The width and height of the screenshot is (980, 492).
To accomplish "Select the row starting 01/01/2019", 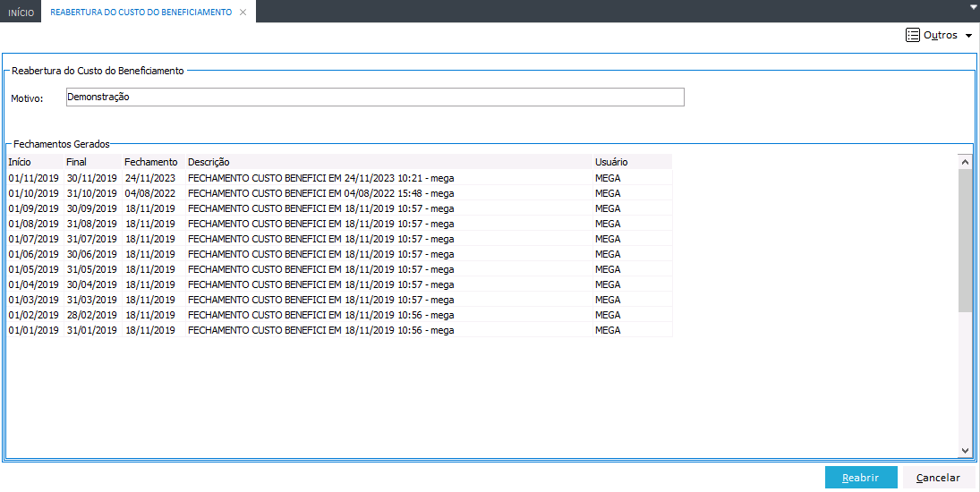I will point(339,330).
